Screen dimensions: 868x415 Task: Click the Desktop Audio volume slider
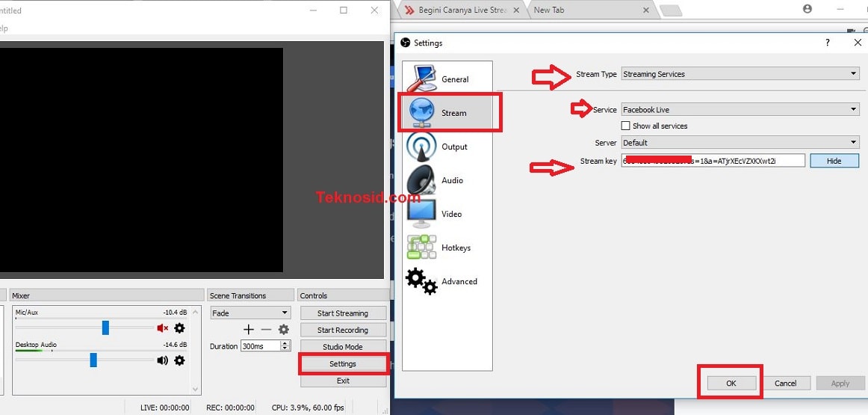[93, 360]
